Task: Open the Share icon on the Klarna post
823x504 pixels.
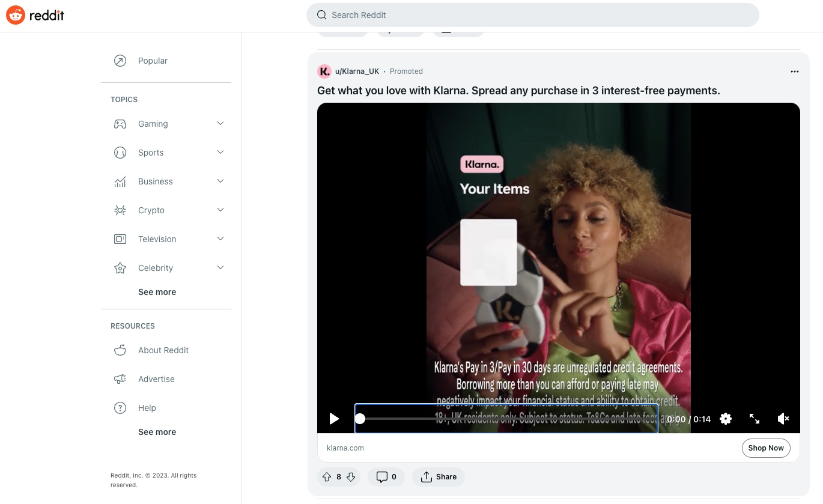Action: (428, 476)
